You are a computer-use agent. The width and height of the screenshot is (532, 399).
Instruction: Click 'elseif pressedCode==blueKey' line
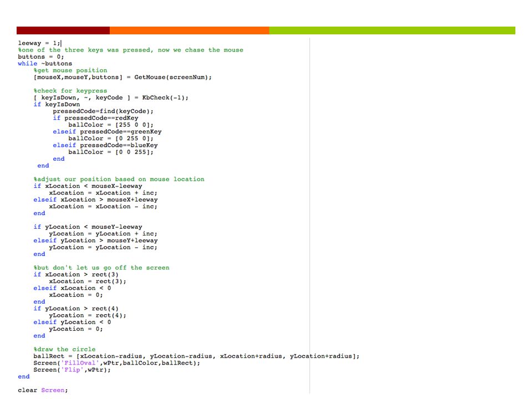(105, 145)
